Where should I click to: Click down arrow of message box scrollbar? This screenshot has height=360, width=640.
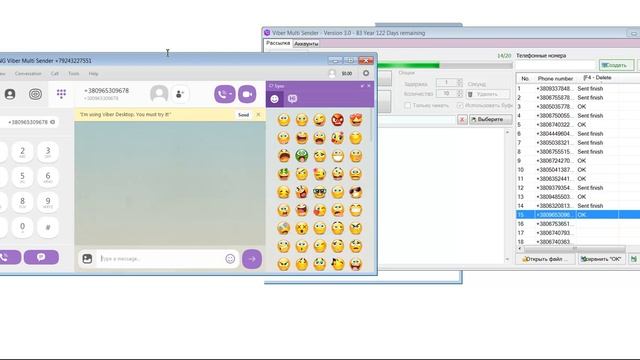(x=507, y=259)
